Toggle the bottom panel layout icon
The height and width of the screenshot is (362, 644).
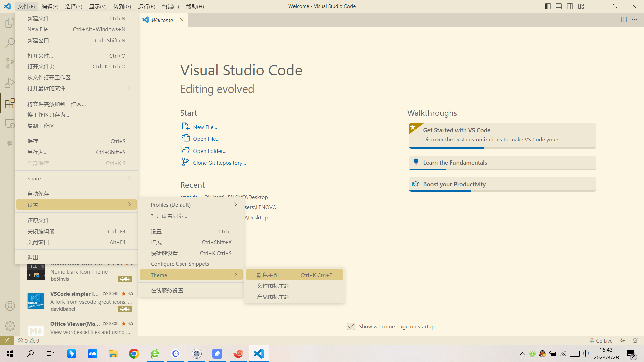[x=559, y=6]
